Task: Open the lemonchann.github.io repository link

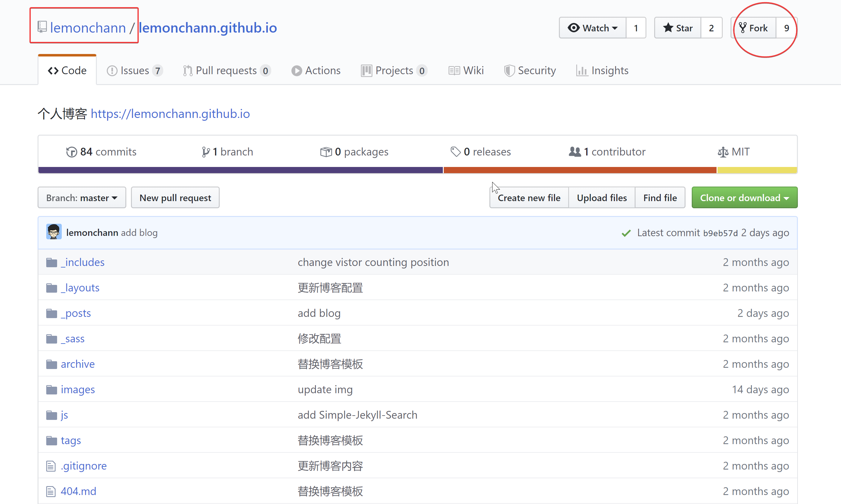Action: click(208, 28)
